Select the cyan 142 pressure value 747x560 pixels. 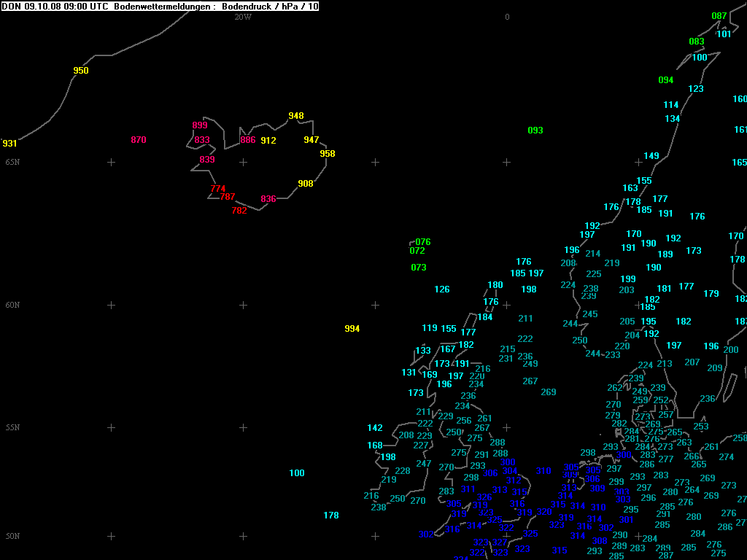point(375,428)
